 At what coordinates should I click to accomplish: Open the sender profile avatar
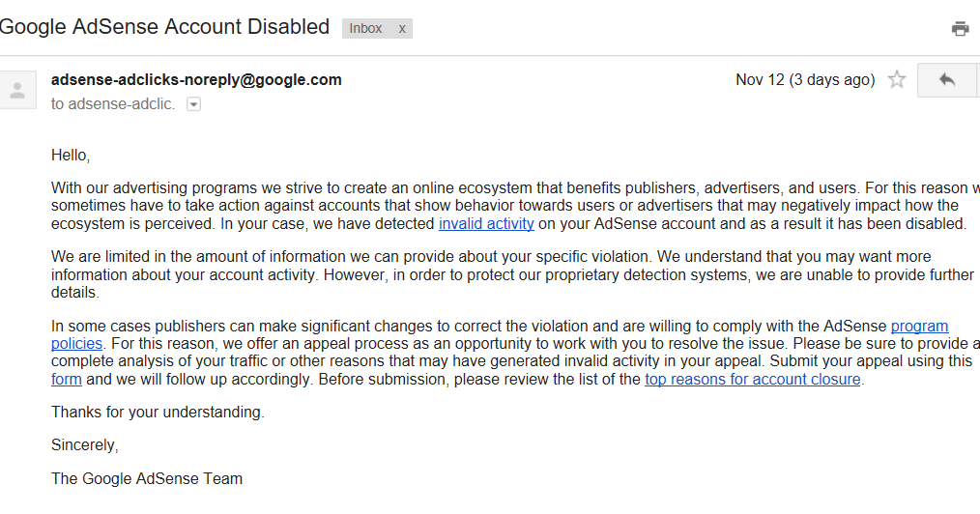click(17, 90)
